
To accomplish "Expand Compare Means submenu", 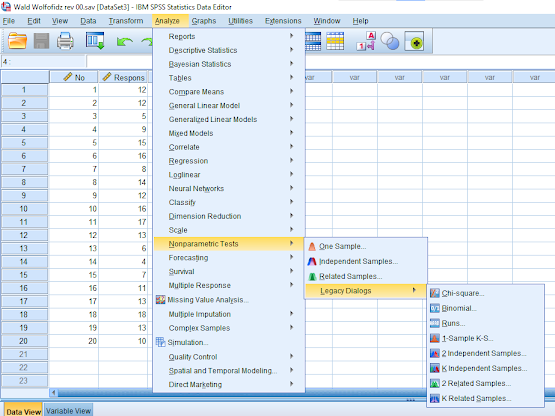I will click(229, 92).
